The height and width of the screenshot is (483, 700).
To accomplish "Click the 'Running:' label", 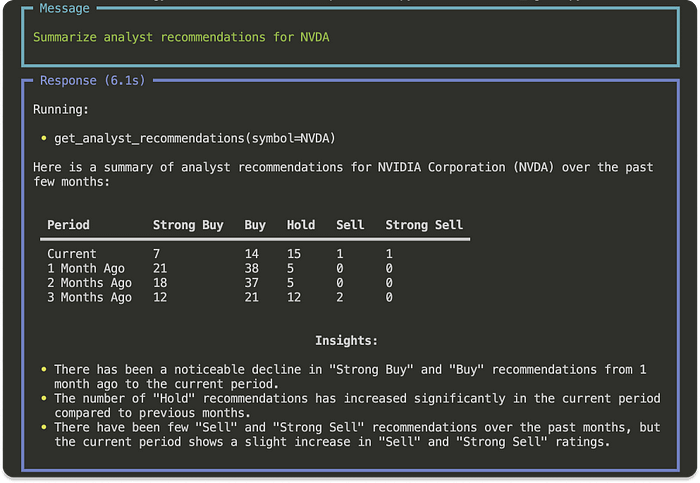I will 61,108.
